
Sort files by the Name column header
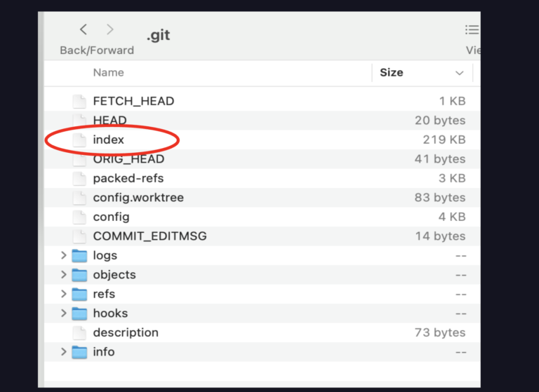108,72
